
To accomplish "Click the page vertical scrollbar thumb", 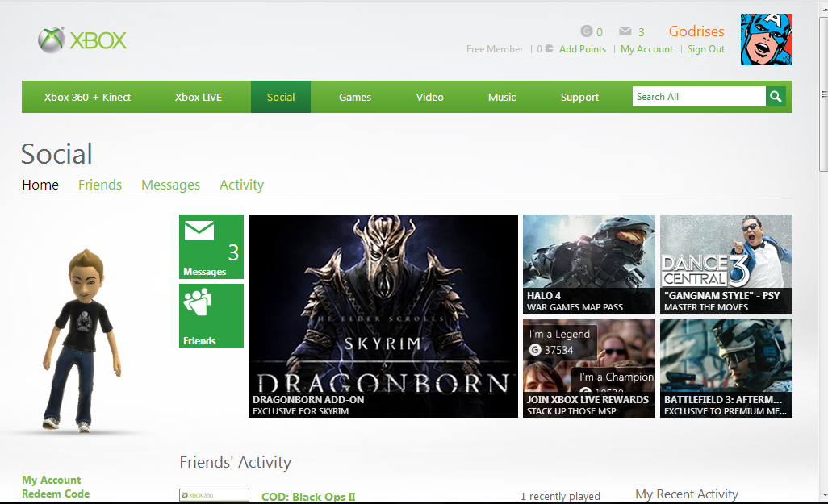I will (823, 94).
